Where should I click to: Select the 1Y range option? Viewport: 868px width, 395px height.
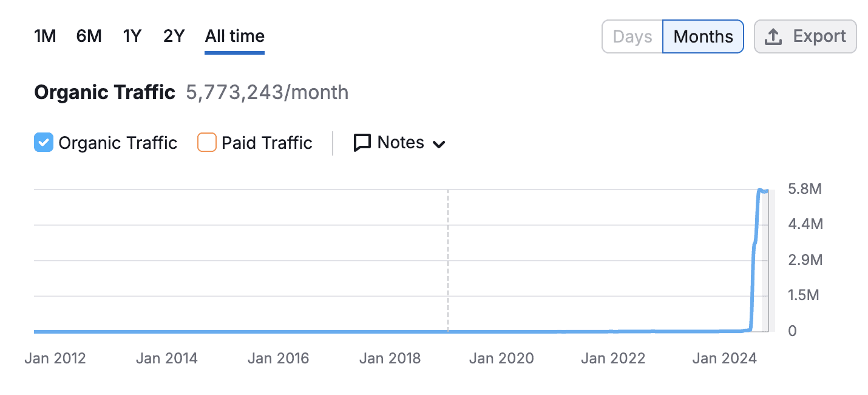pyautogui.click(x=132, y=36)
